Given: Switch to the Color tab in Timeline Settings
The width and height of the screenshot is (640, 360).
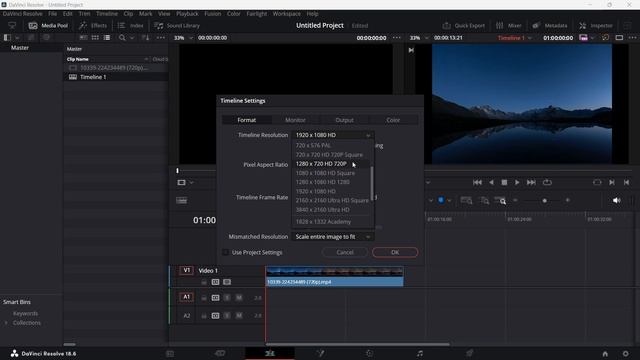Looking at the screenshot, I should pyautogui.click(x=393, y=120).
